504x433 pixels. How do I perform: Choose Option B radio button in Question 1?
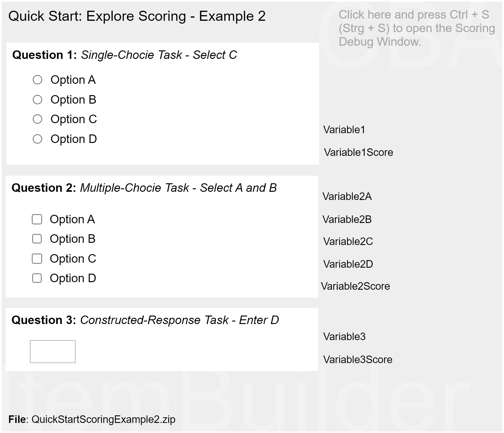coord(37,100)
